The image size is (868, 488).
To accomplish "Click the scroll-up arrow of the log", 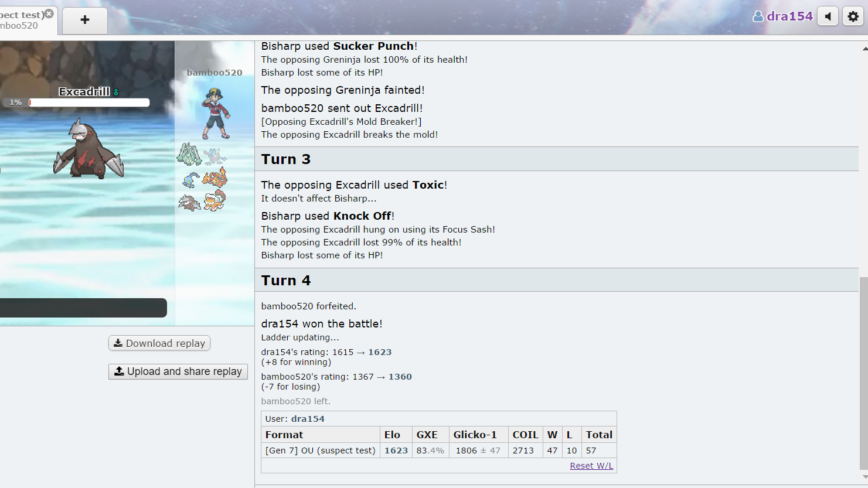I will click(x=864, y=49).
